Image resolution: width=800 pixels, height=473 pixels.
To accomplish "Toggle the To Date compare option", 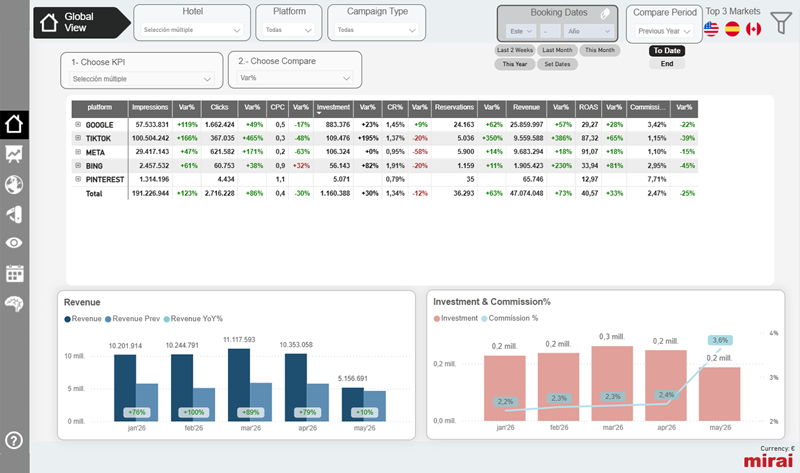I will (667, 51).
